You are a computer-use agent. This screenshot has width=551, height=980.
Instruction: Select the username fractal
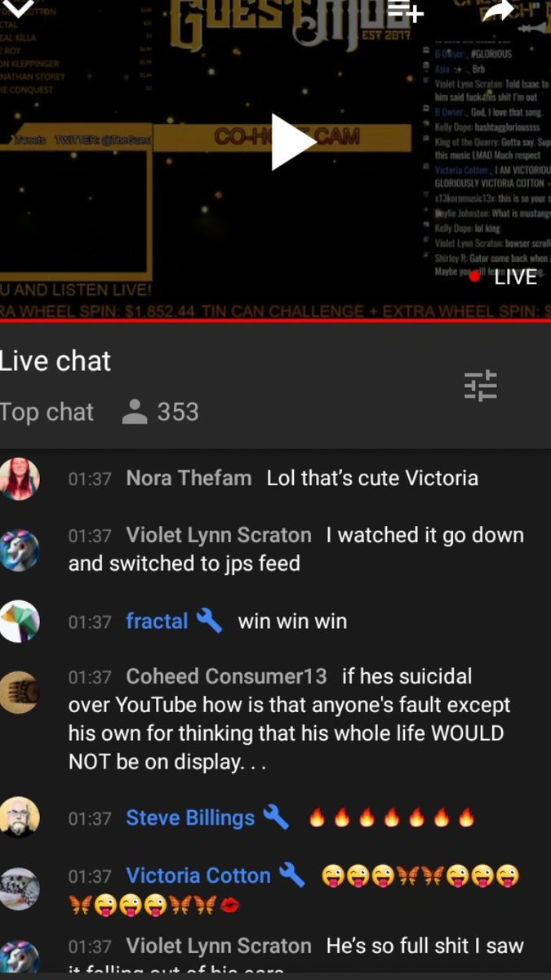coord(157,621)
